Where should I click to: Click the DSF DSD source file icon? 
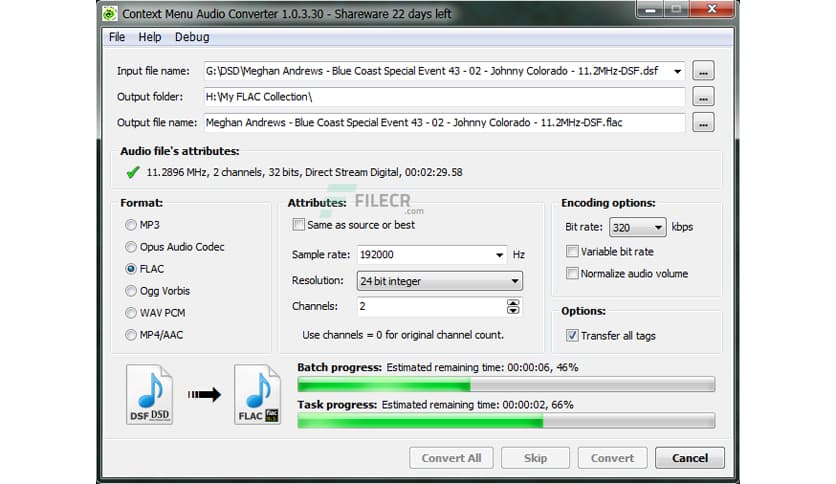coord(150,394)
